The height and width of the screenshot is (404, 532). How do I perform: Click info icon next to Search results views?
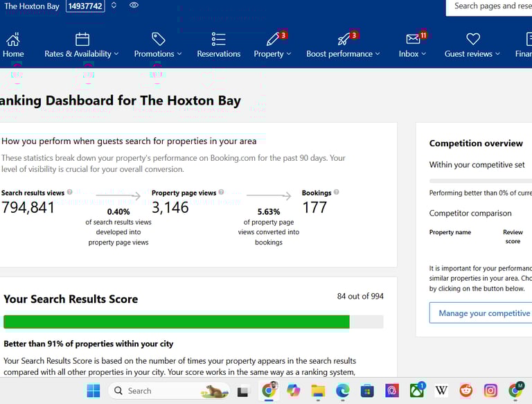69,192
